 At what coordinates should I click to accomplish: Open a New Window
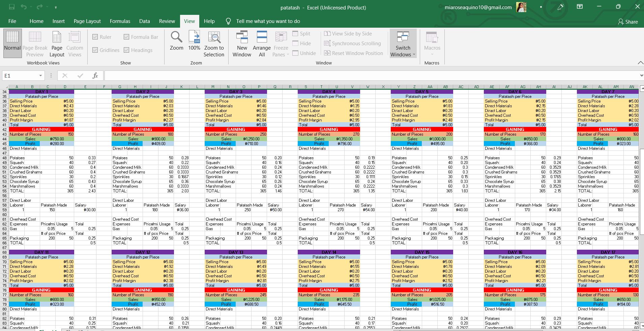242,44
